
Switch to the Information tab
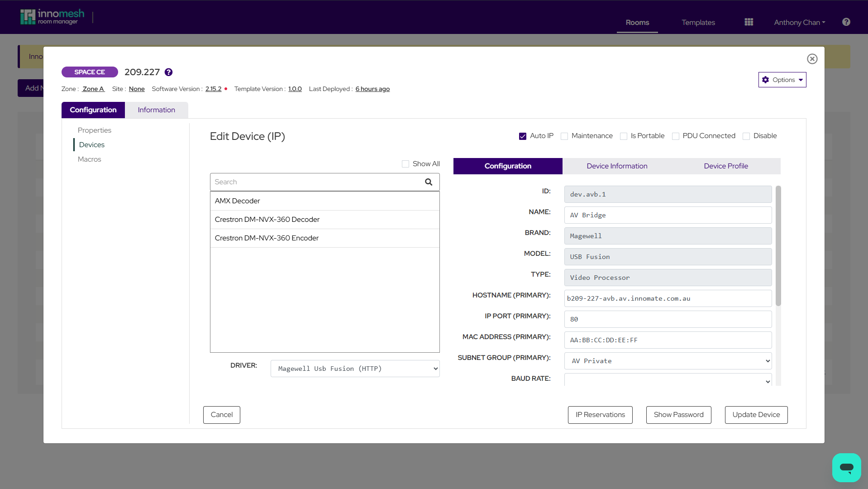(x=156, y=110)
